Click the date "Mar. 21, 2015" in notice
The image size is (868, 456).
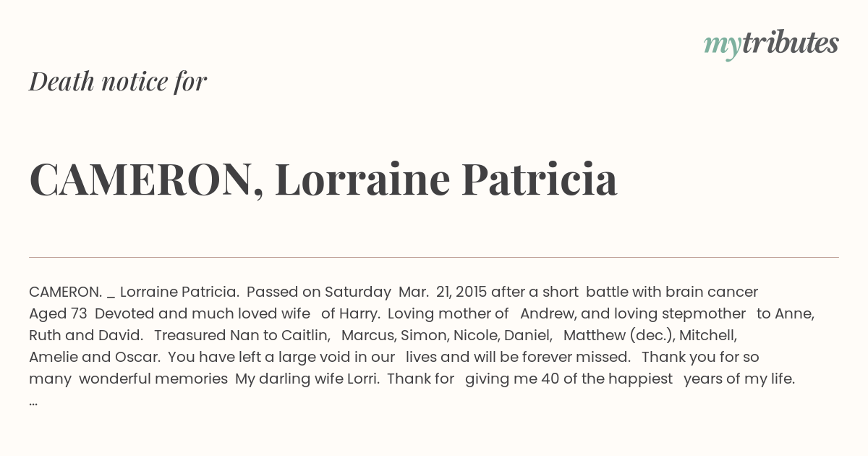click(x=443, y=292)
